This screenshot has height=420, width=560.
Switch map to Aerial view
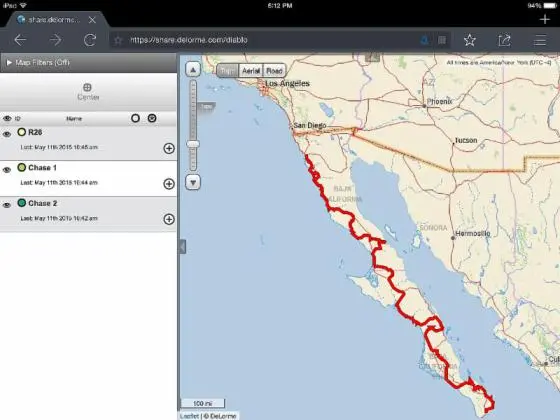coord(251,71)
